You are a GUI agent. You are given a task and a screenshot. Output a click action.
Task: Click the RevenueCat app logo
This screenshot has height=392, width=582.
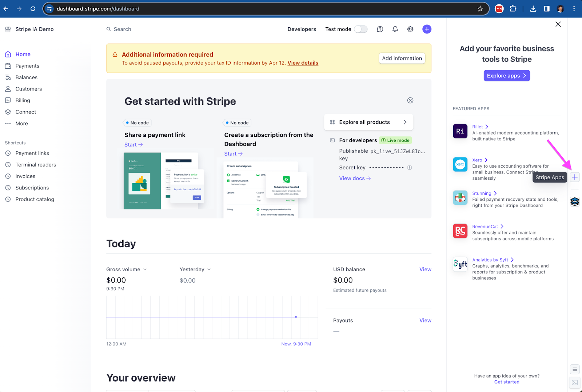tap(460, 231)
